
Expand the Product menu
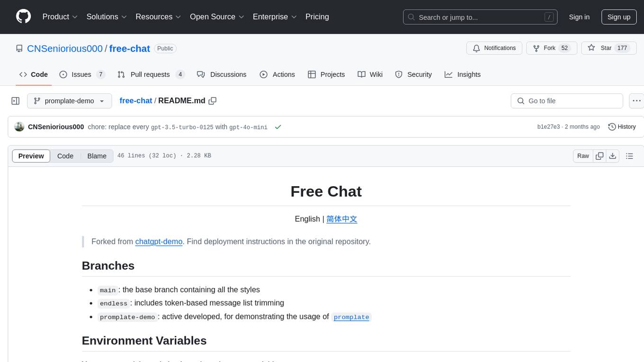click(60, 17)
